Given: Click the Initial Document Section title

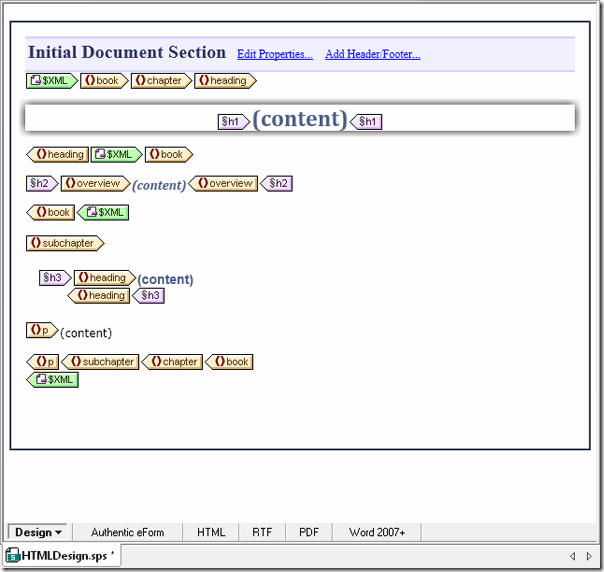Looking at the screenshot, I should point(127,52).
